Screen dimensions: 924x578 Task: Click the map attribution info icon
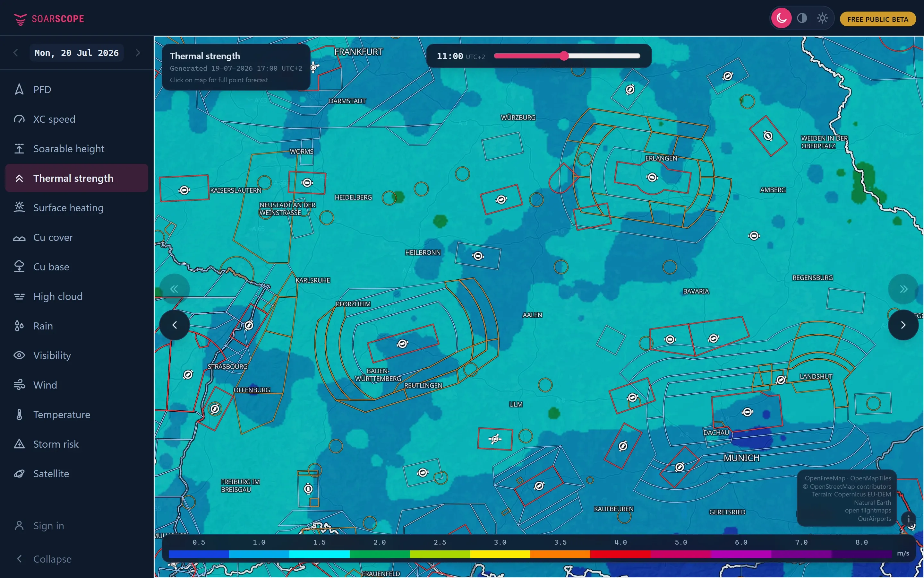click(x=908, y=519)
